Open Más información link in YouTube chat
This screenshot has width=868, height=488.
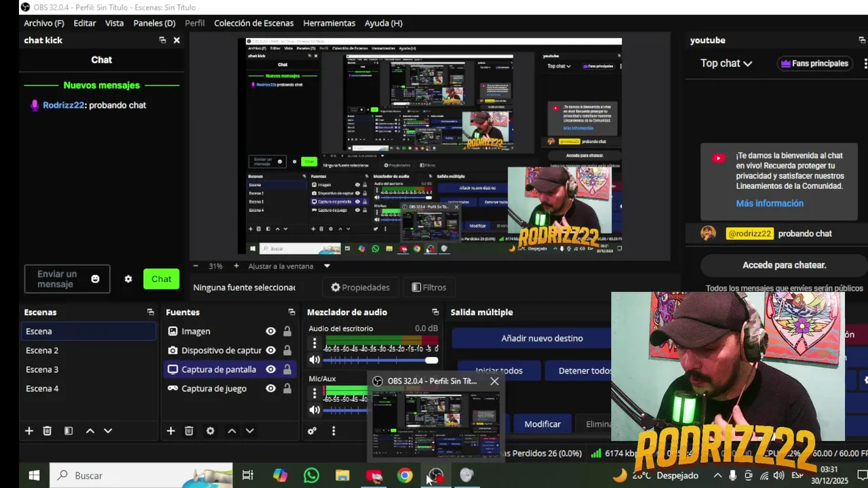[770, 203]
